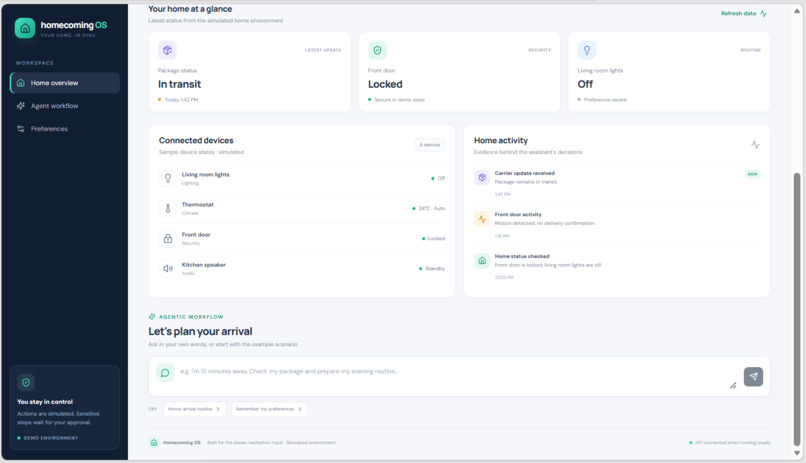The width and height of the screenshot is (806, 463).
Task: Click the shield icon in 'You stay in control'
Action: tap(26, 382)
